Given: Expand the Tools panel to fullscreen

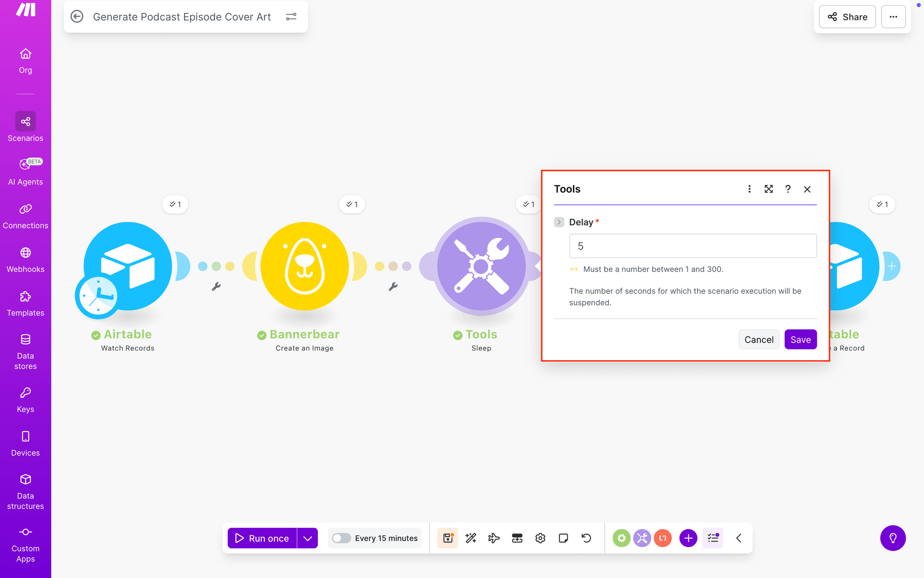Looking at the screenshot, I should click(x=769, y=189).
